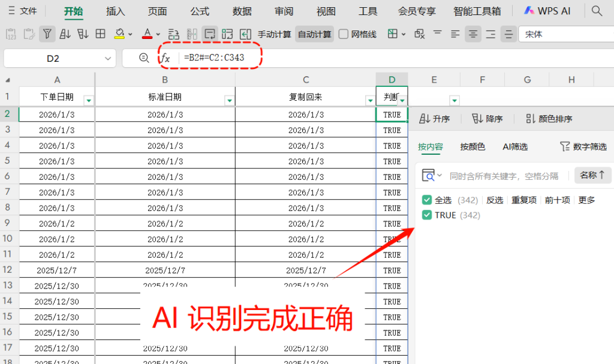Click the paste values (123) clipboard icon
The width and height of the screenshot is (614, 364).
click(11, 34)
